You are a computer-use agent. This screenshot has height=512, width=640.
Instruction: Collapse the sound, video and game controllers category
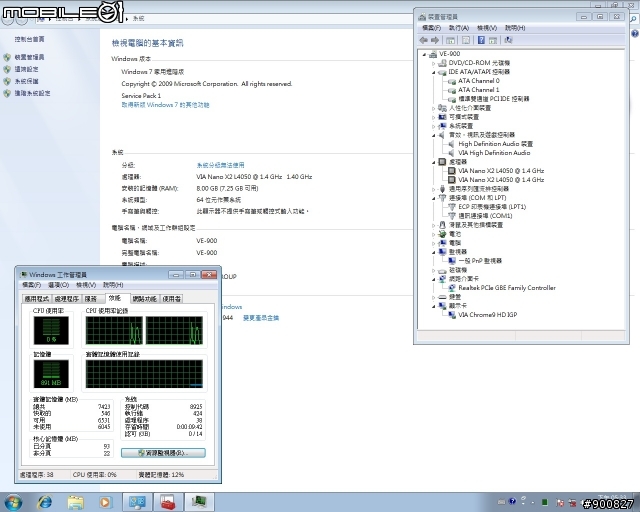[433, 135]
